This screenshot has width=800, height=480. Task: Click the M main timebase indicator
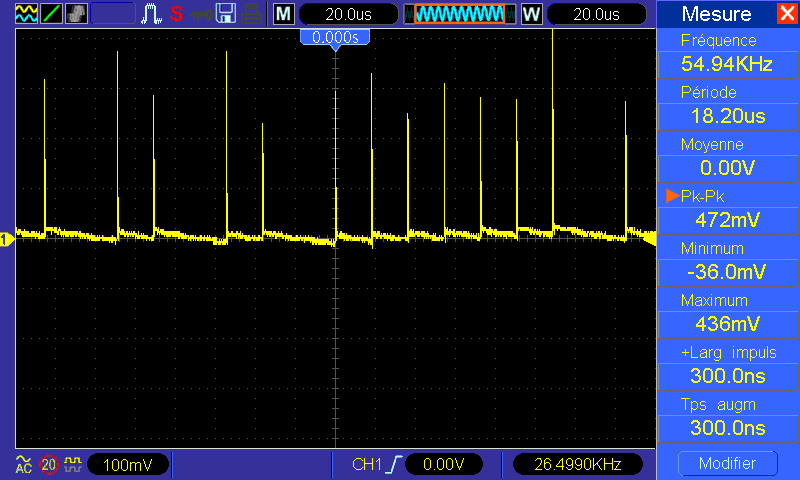click(x=284, y=14)
